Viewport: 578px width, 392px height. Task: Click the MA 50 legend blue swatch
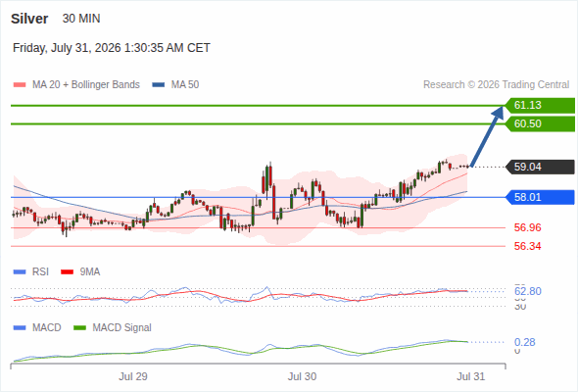coord(159,85)
